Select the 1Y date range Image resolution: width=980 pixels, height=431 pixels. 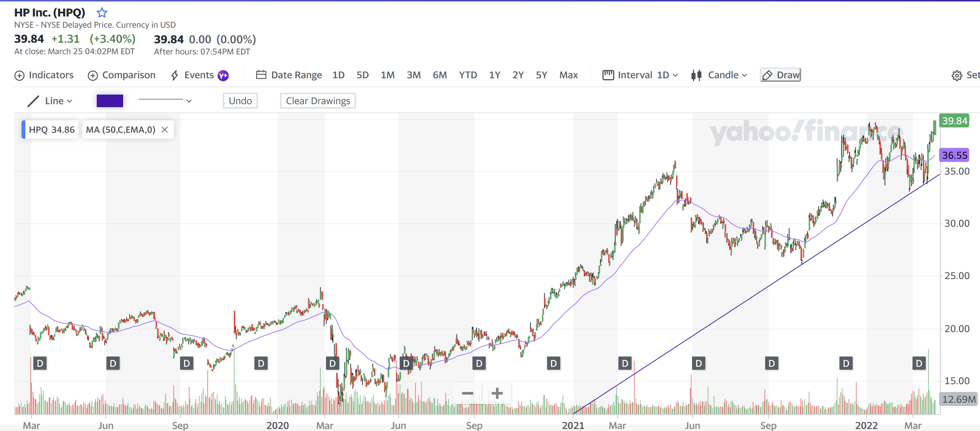[x=495, y=75]
